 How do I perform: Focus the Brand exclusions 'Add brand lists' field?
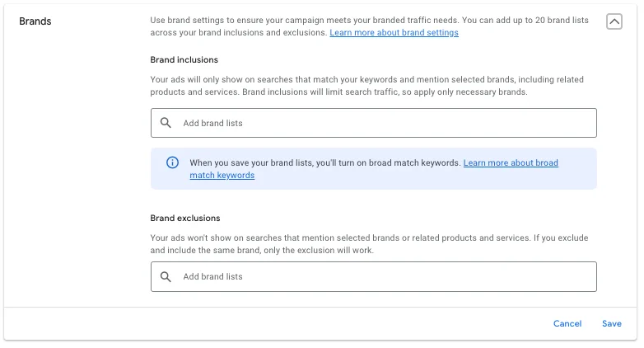379,276
